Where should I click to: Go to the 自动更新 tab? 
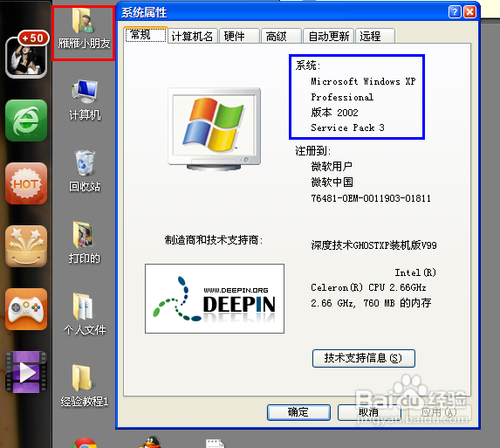tap(329, 36)
